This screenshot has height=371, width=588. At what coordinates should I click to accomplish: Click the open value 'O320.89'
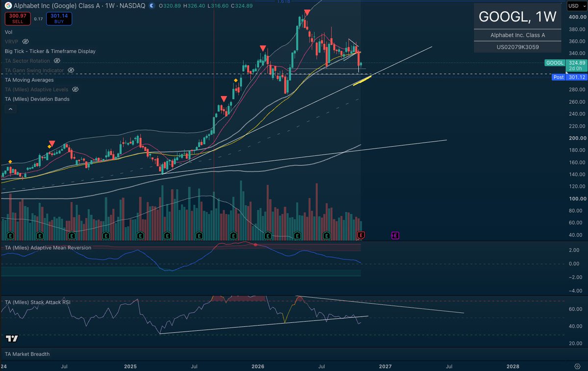tap(170, 6)
